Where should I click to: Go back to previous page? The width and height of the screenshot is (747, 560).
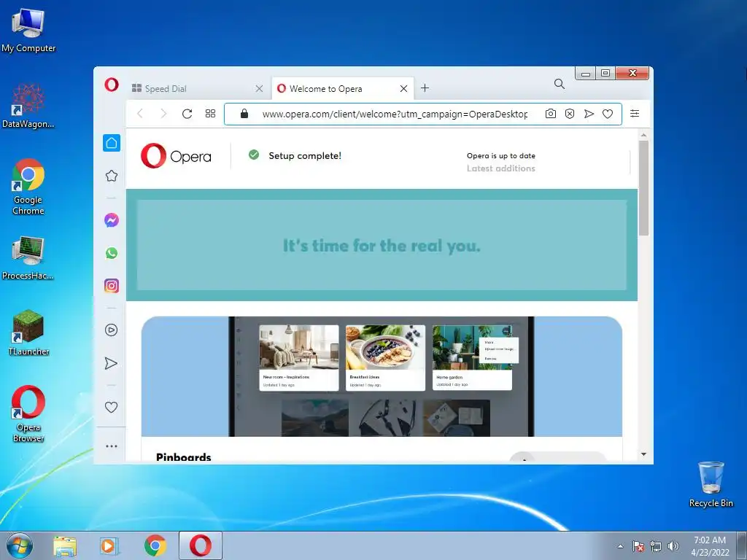click(140, 113)
